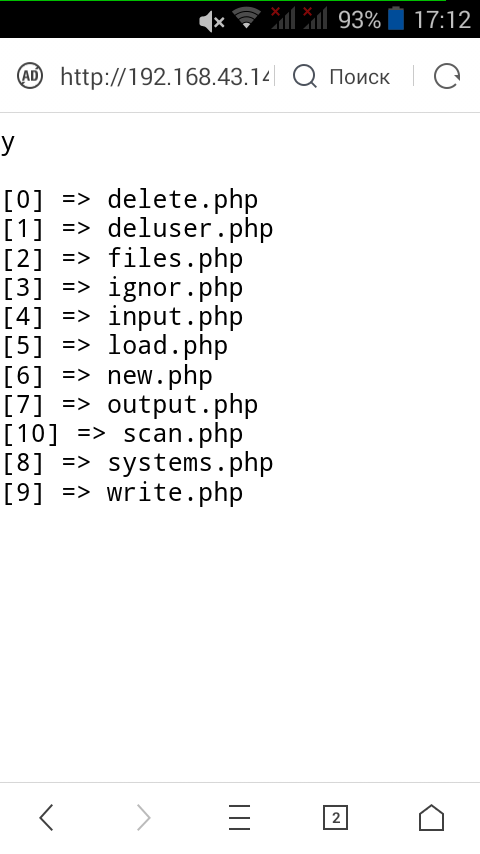This screenshot has height=854, width=480.
Task: Click the URL field with http://192.168.43.14
Action: [x=165, y=76]
